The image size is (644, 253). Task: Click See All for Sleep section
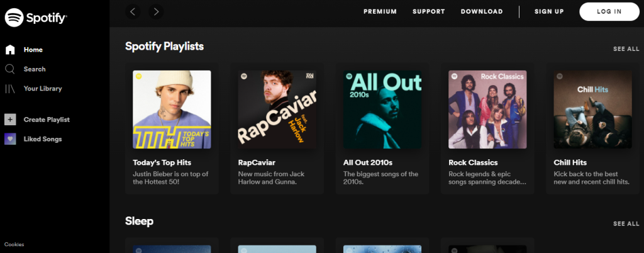click(626, 224)
